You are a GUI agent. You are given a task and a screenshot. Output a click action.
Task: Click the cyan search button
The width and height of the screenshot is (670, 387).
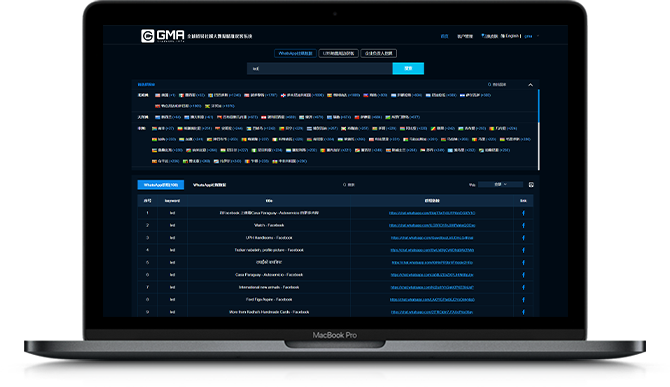408,68
